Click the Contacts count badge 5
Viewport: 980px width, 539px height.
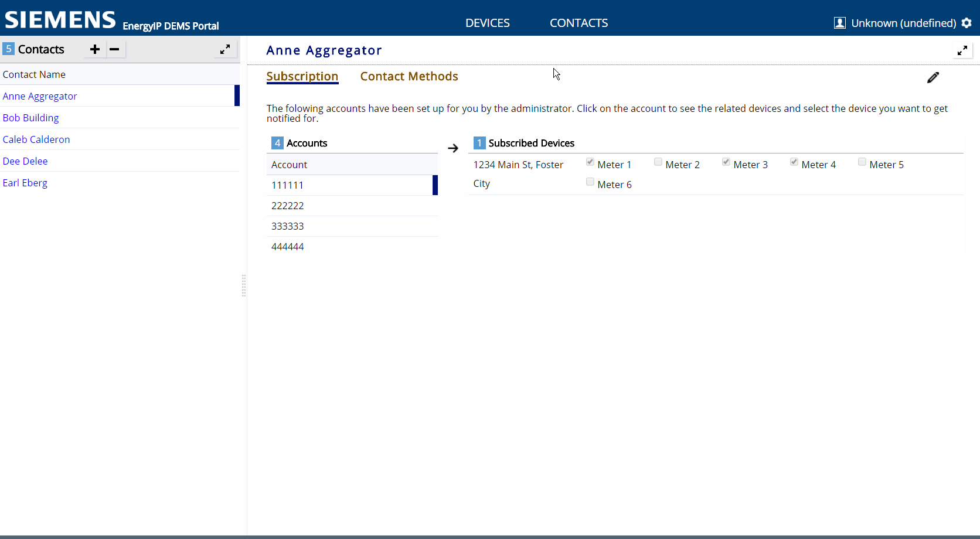9,49
